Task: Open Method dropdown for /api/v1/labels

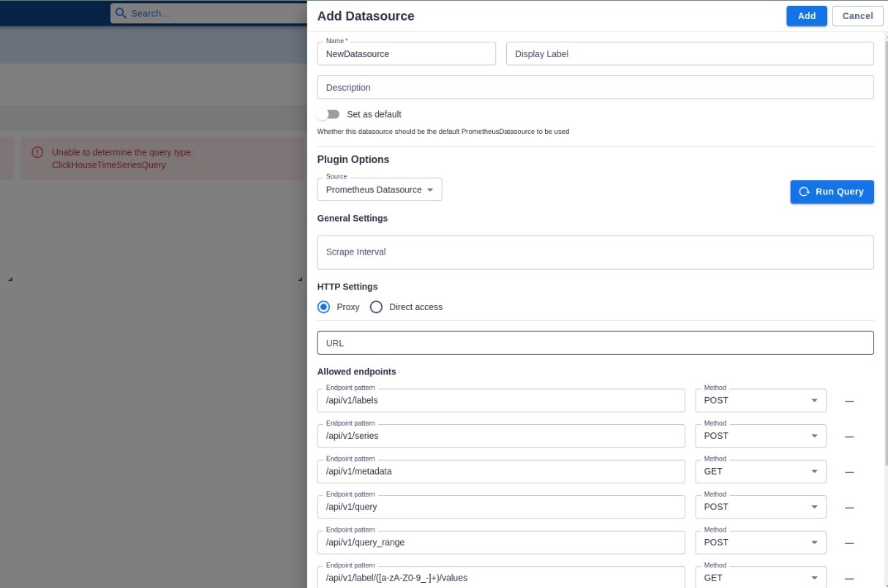Action: 760,401
